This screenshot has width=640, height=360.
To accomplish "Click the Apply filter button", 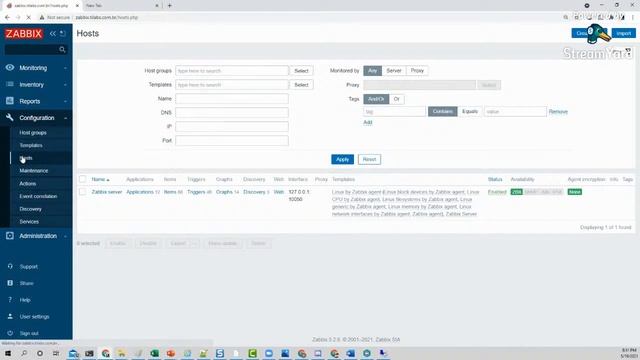I will pyautogui.click(x=342, y=159).
